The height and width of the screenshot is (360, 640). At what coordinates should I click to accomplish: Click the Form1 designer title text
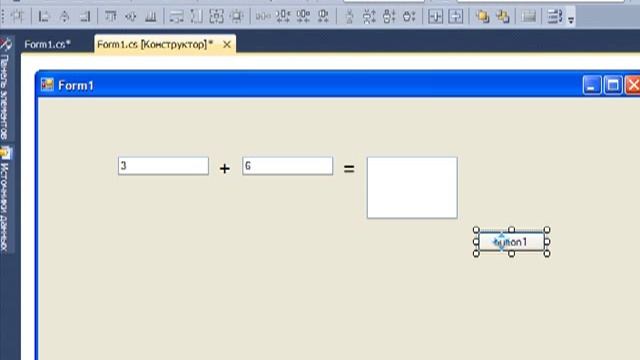pos(76,85)
